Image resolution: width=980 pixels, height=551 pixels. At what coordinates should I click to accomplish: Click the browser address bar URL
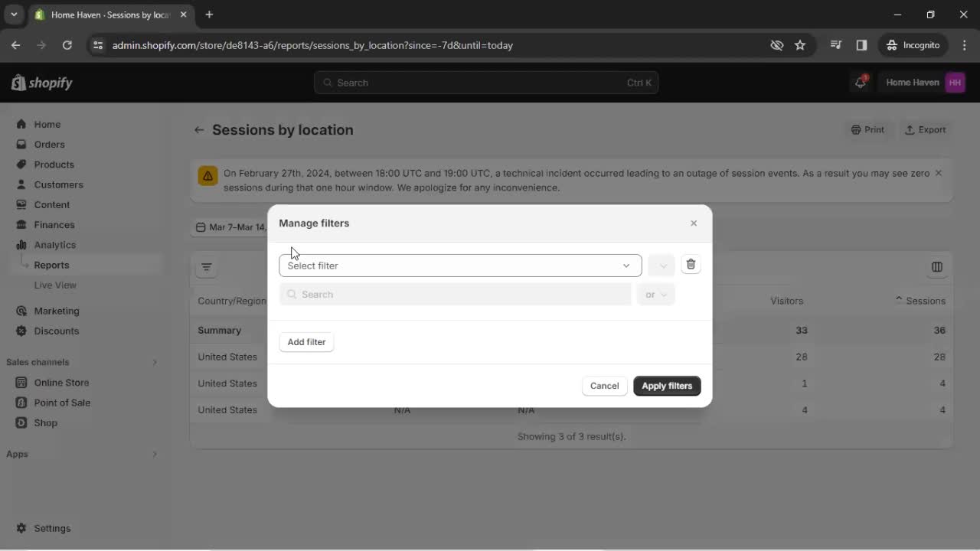[312, 45]
